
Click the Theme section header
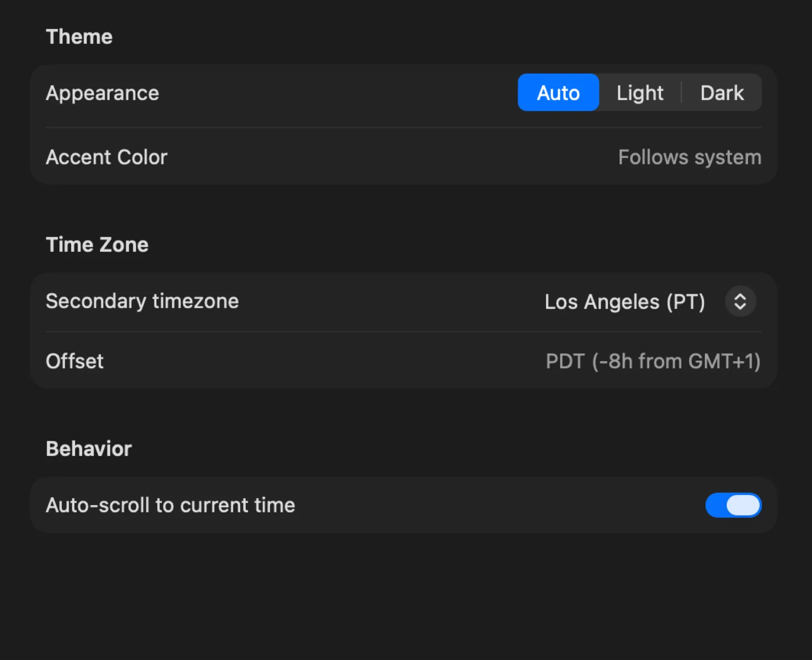(79, 36)
